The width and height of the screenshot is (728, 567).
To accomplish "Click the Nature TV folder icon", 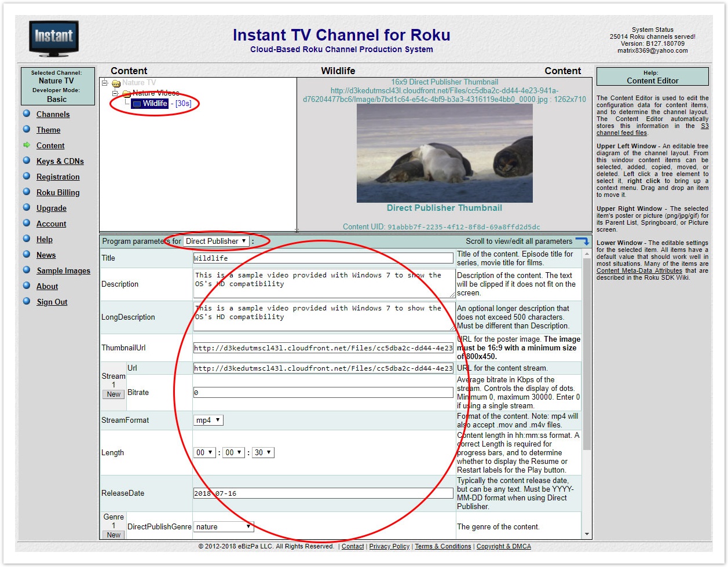I will 116,83.
